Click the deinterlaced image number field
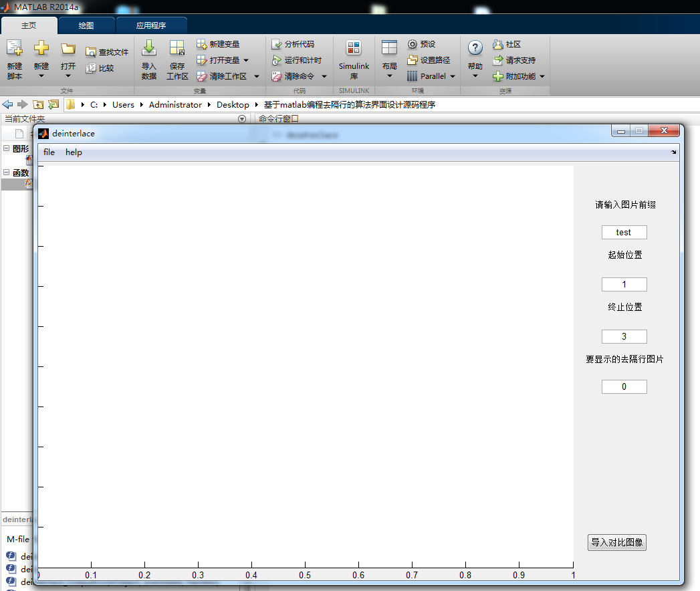Screen dimensions: 700x591 (624, 386)
